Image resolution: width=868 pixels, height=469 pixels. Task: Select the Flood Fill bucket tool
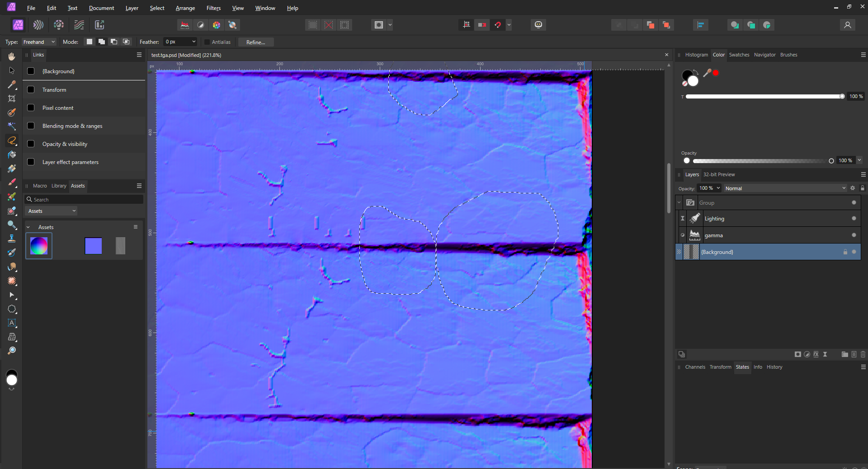(12, 155)
